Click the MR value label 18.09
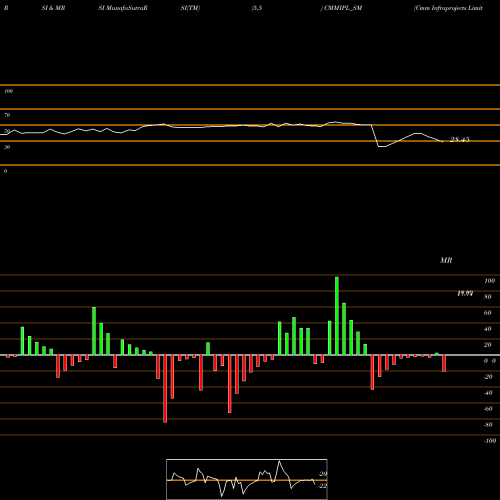 (x=465, y=293)
